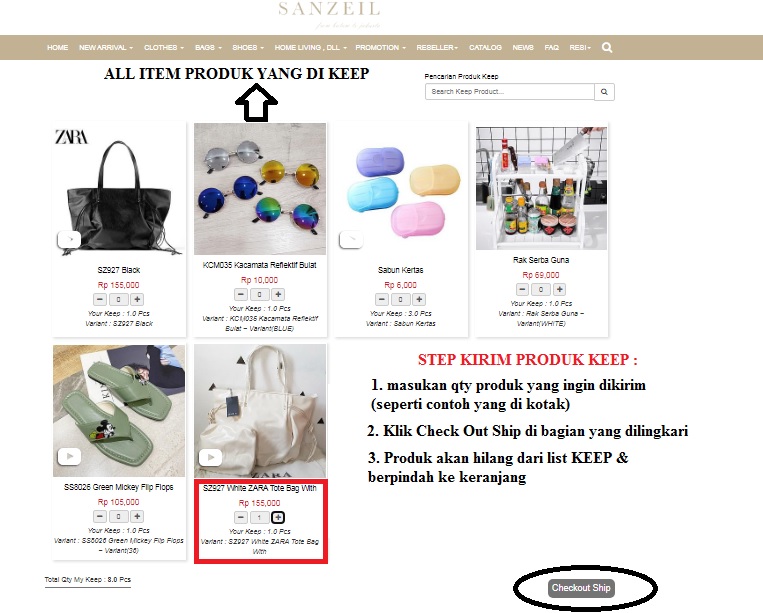The width and height of the screenshot is (763, 613).
Task: Increase quantity for Sabun Kertas
Action: [419, 299]
